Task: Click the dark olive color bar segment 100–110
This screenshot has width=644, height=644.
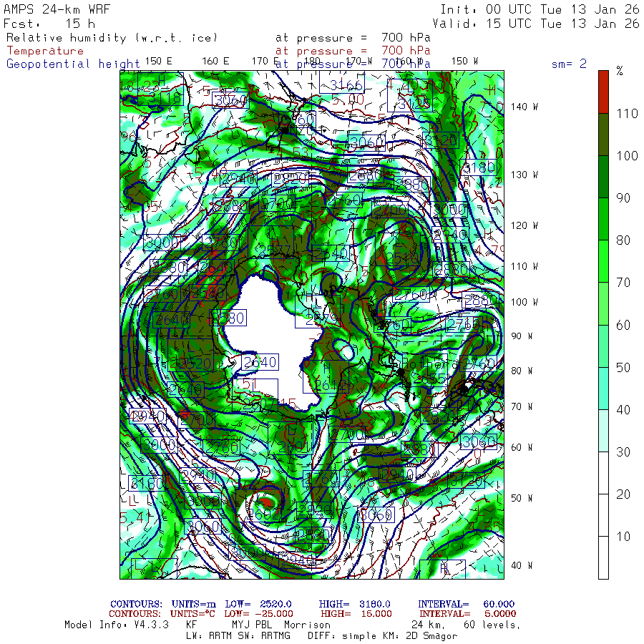Action: pos(603,135)
